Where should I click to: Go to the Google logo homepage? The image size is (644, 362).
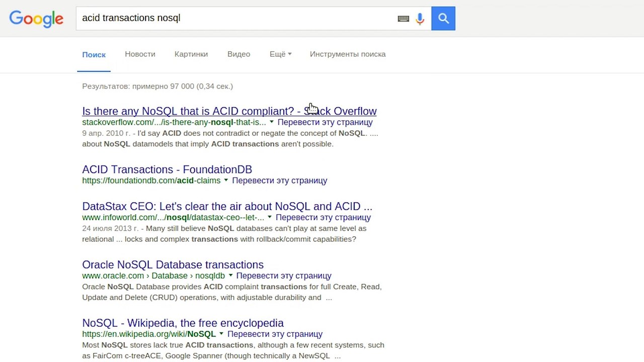pos(36,19)
